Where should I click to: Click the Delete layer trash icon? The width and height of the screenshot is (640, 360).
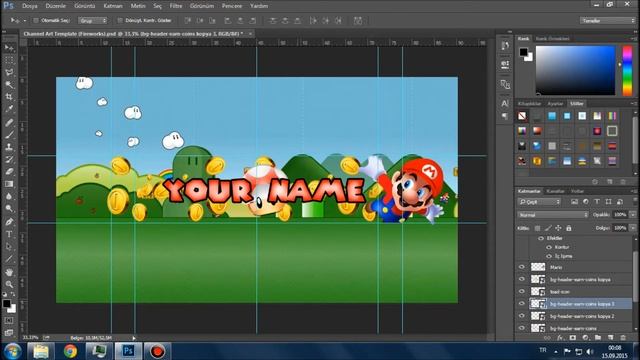[623, 338]
